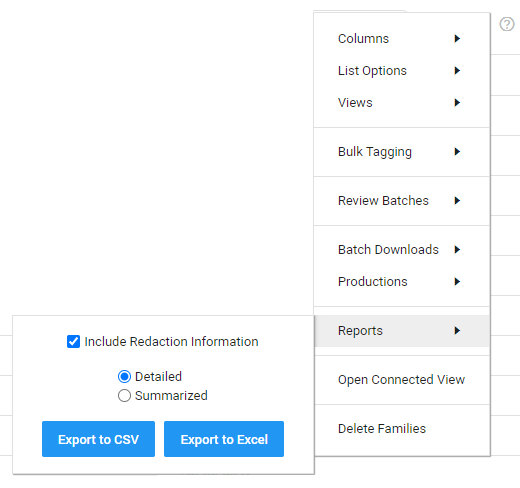This screenshot has height=488, width=520.
Task: Uncheck Include Redaction Information checkbox
Action: pyautogui.click(x=73, y=342)
